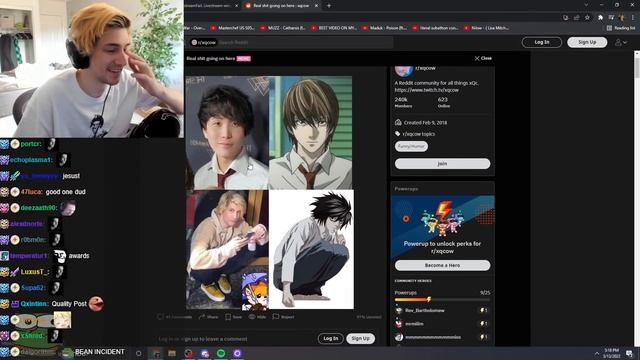The height and width of the screenshot is (360, 640).
Task: Show hidden system tray icons
Action: pyautogui.click(x=597, y=353)
